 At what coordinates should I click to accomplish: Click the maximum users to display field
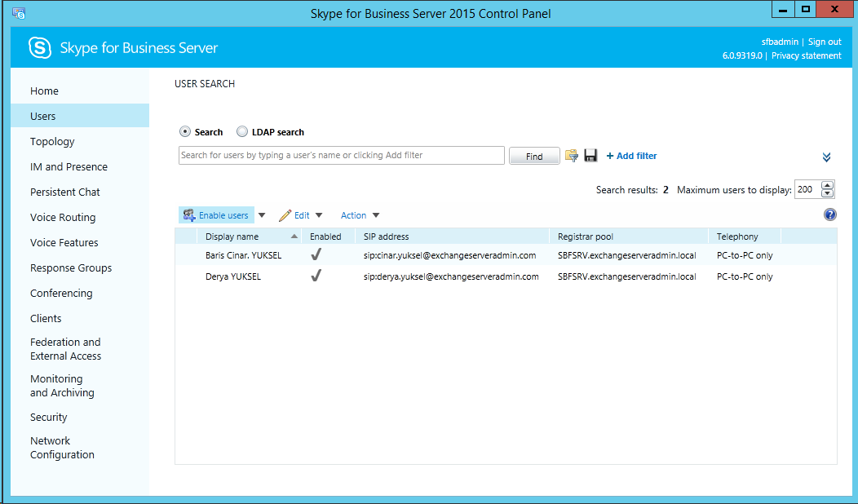[807, 189]
